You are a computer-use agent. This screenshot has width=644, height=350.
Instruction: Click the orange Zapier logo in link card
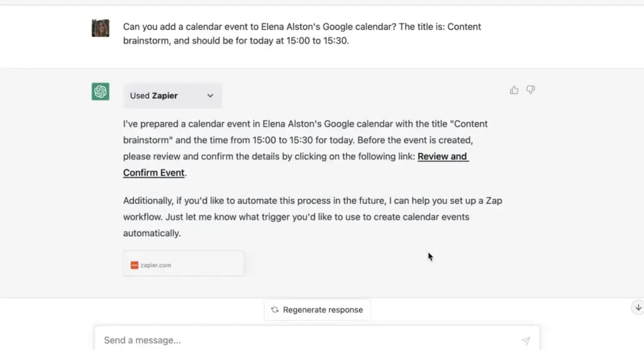coord(134,265)
